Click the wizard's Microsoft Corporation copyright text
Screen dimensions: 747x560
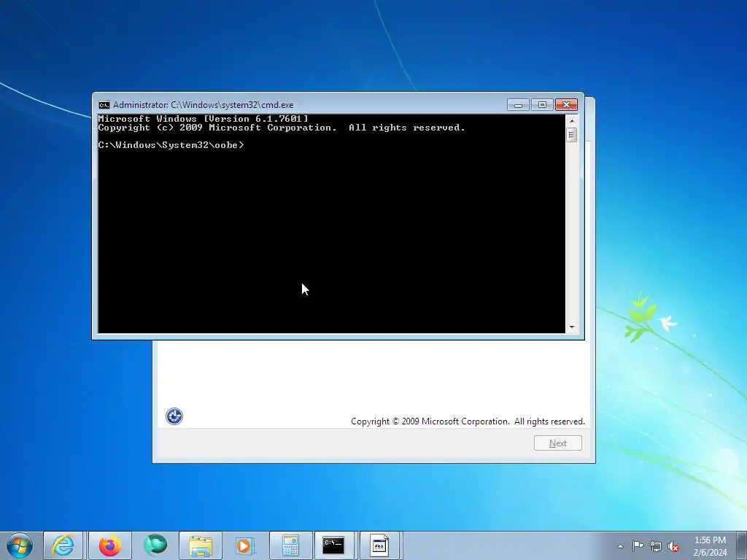pos(468,421)
